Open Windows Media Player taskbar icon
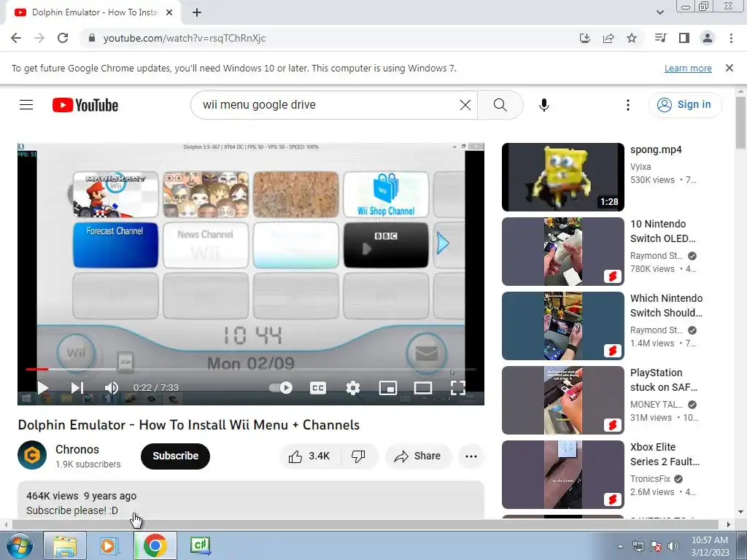The image size is (747, 560). tap(108, 545)
